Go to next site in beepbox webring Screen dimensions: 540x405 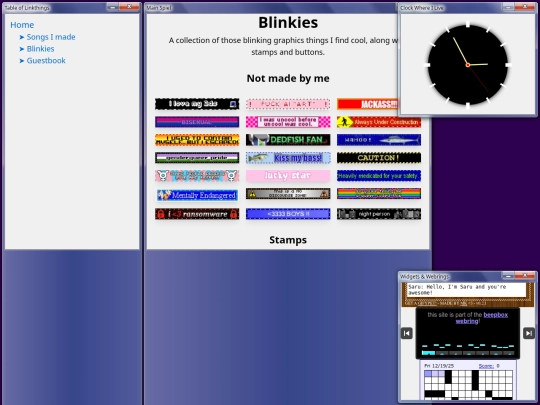tap(529, 333)
